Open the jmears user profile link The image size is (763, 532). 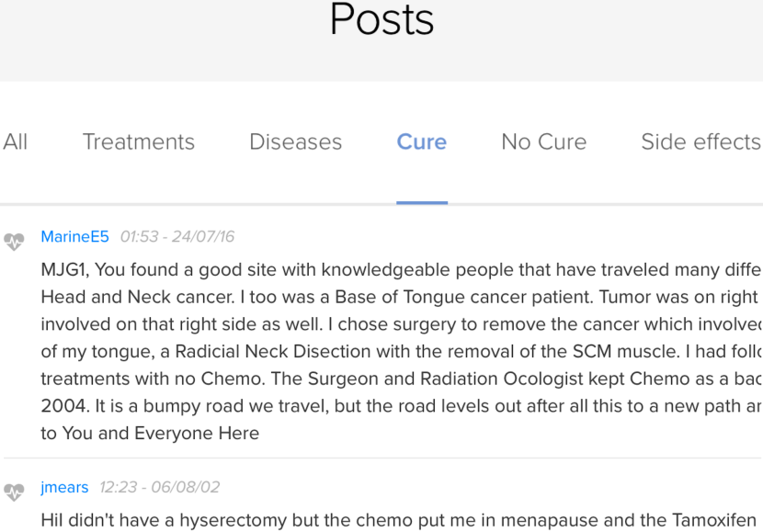[x=64, y=487]
